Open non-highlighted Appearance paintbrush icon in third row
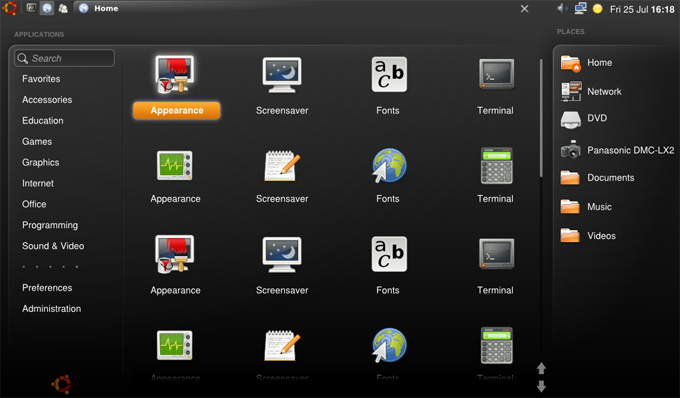Viewport: 680px width, 398px height. point(175,254)
